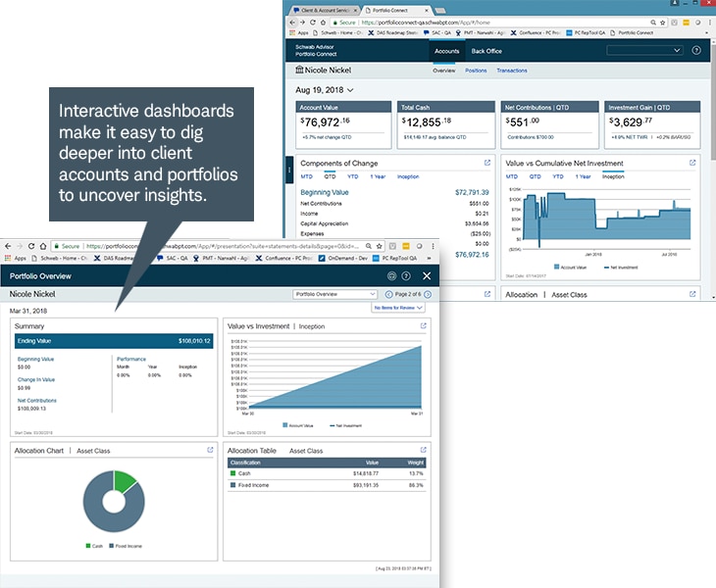Expand the No Items for Review dropdown
This screenshot has height=588, width=716.
pos(398,308)
